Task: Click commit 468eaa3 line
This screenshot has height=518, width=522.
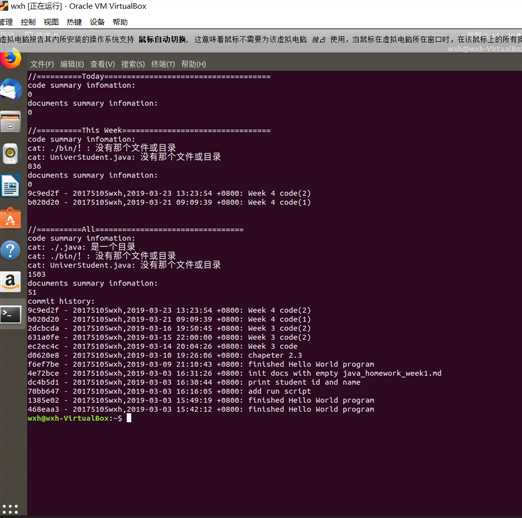Action: coord(201,409)
